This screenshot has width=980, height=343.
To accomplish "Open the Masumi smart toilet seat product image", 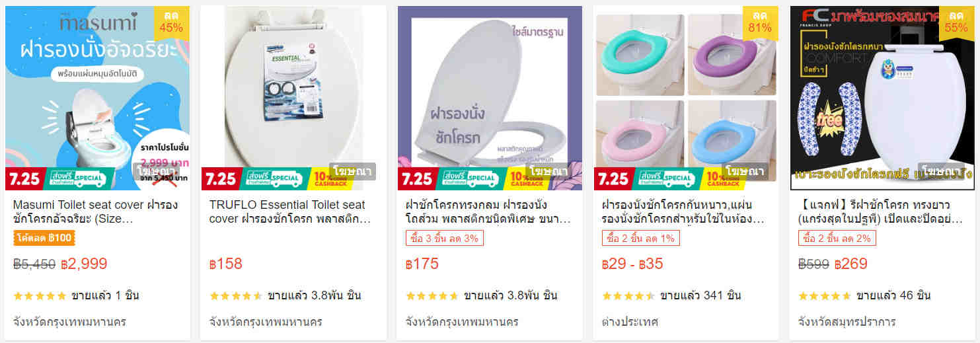I will pyautogui.click(x=97, y=98).
